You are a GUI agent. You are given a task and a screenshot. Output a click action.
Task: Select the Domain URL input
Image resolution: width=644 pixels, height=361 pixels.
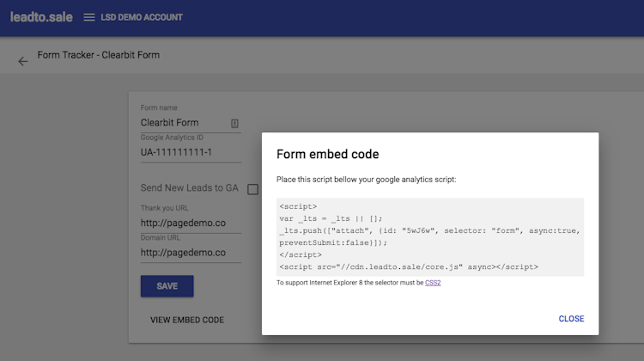pyautogui.click(x=191, y=253)
